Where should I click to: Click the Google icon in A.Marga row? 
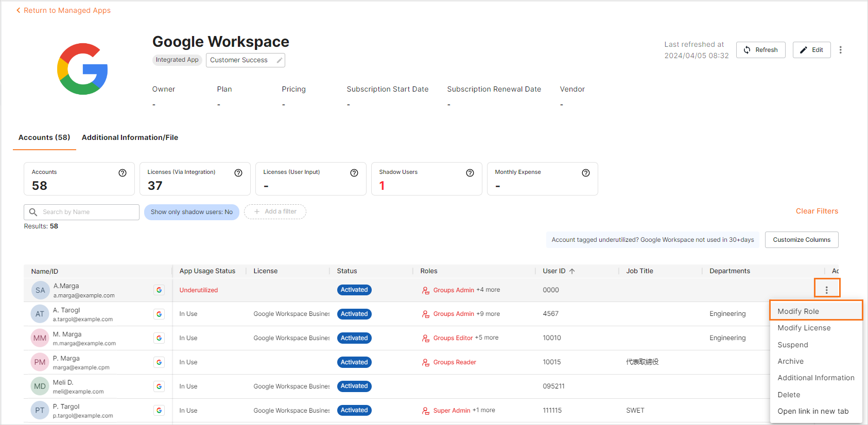[159, 290]
